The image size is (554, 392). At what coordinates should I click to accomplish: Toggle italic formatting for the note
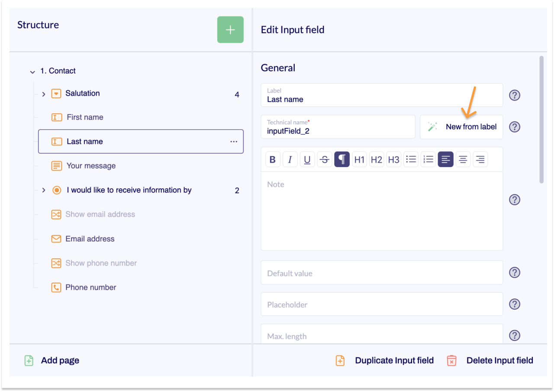290,159
